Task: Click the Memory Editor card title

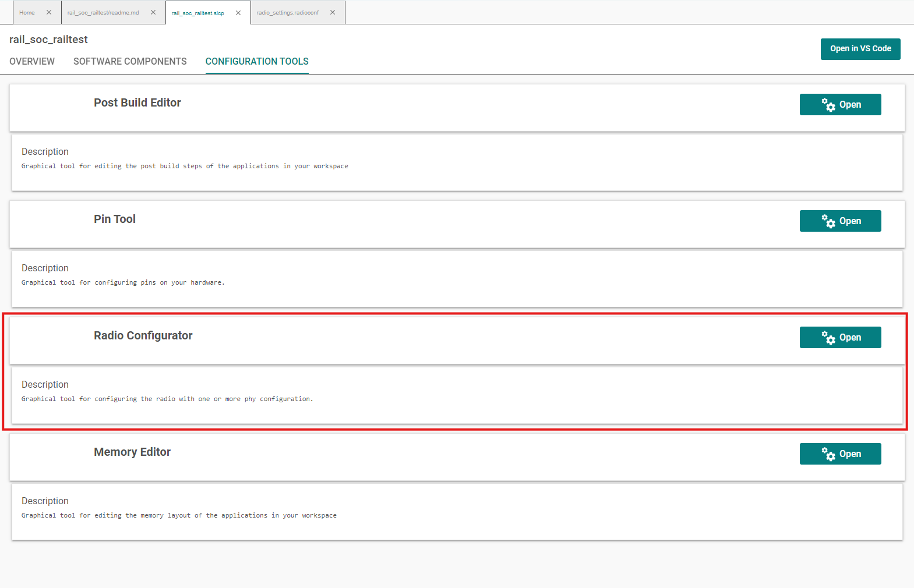Action: (132, 452)
